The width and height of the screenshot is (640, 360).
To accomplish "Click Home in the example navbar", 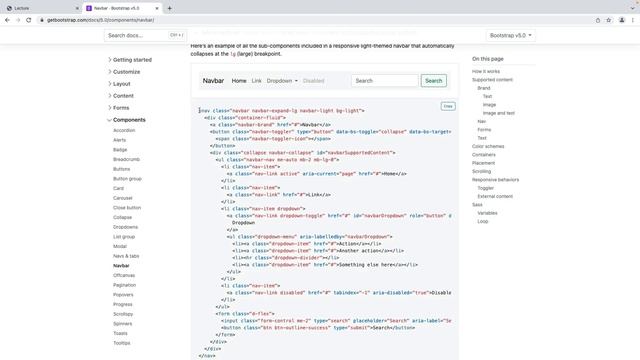I will (x=239, y=81).
